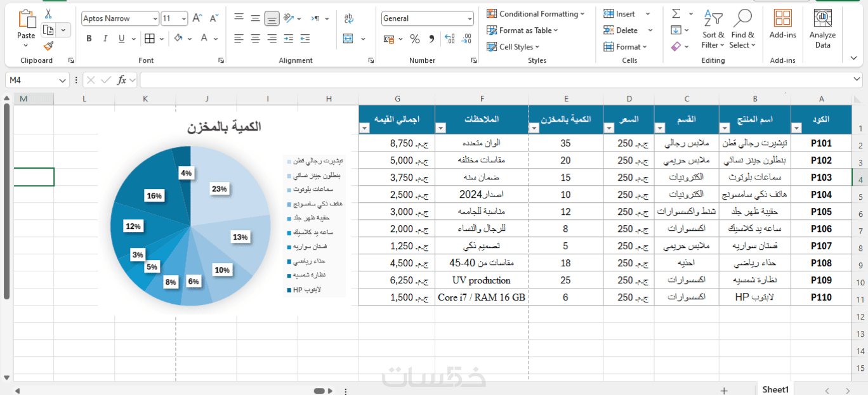Click the Insert Function fx button
868x395 pixels.
(122, 81)
